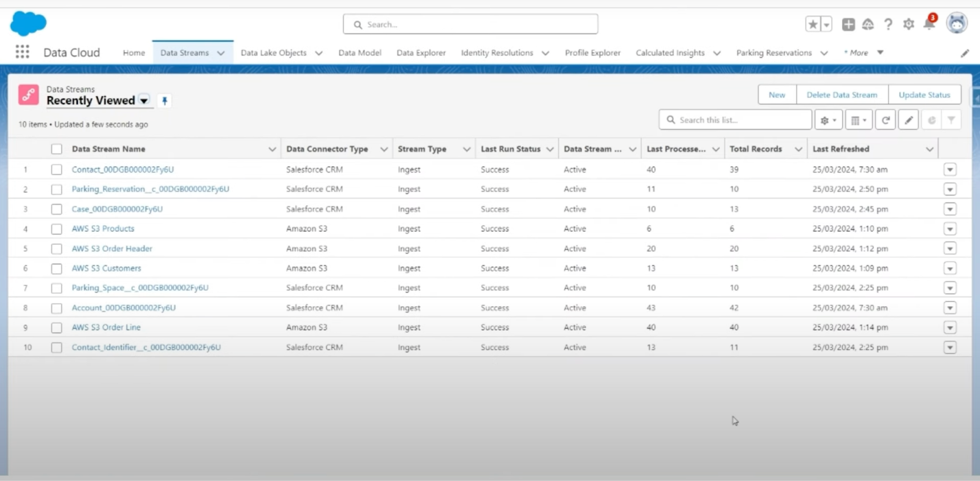Pin the Recently Viewed list view
980x481 pixels.
pos(164,101)
